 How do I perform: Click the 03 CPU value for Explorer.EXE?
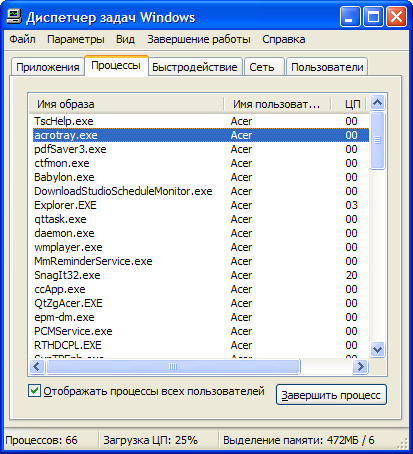[x=351, y=205]
